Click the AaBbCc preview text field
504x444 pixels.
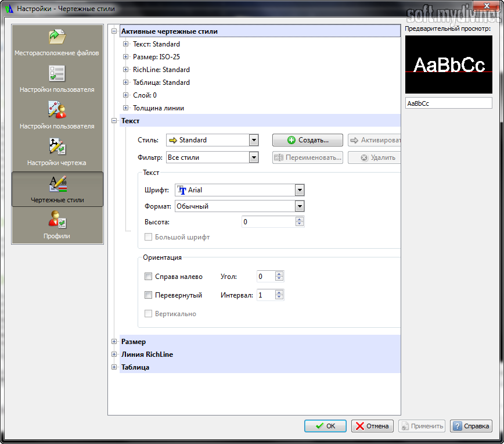click(448, 103)
